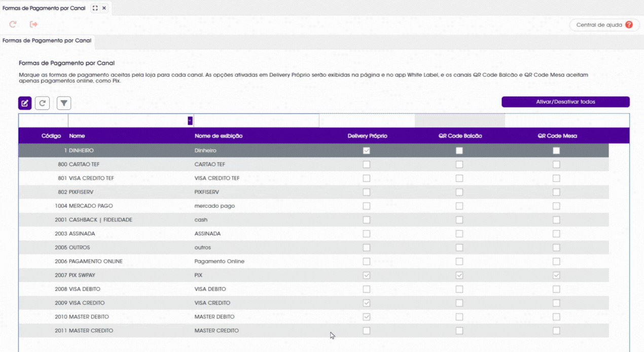Screen dimensions: 644x352
Task: Toggle QR Code Balcão checkbox for DINHEIRO
Action: tap(459, 150)
